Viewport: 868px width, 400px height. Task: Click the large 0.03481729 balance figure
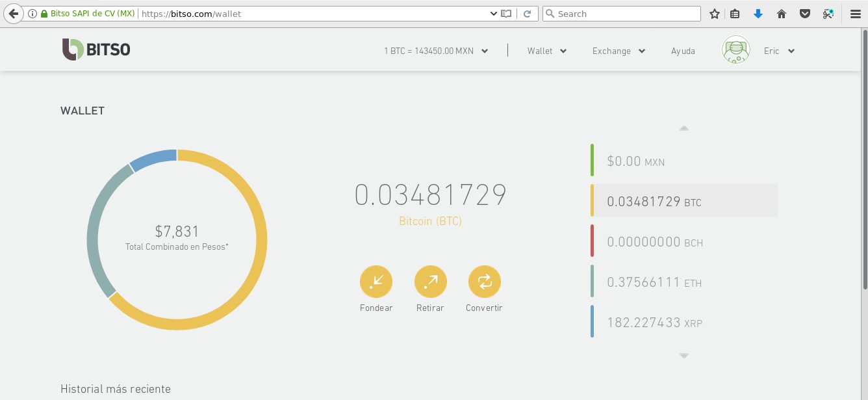point(430,195)
